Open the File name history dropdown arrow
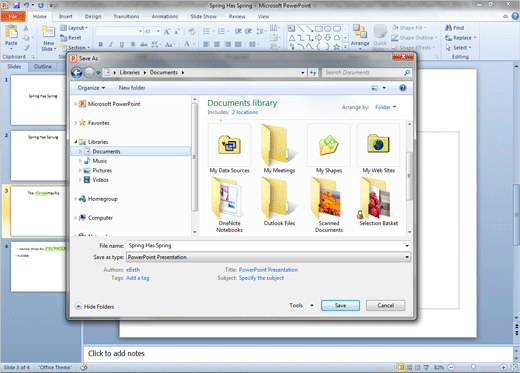520x373 pixels. (x=407, y=246)
